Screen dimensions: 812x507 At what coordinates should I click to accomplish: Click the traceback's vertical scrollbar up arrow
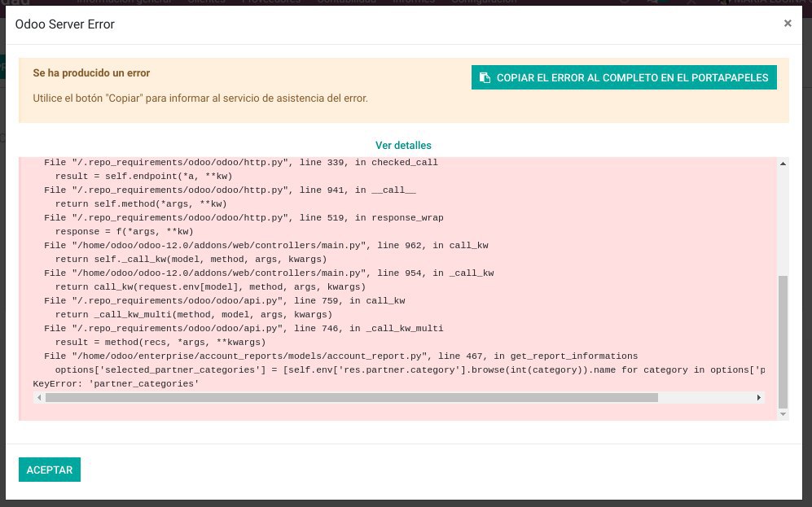click(x=783, y=164)
